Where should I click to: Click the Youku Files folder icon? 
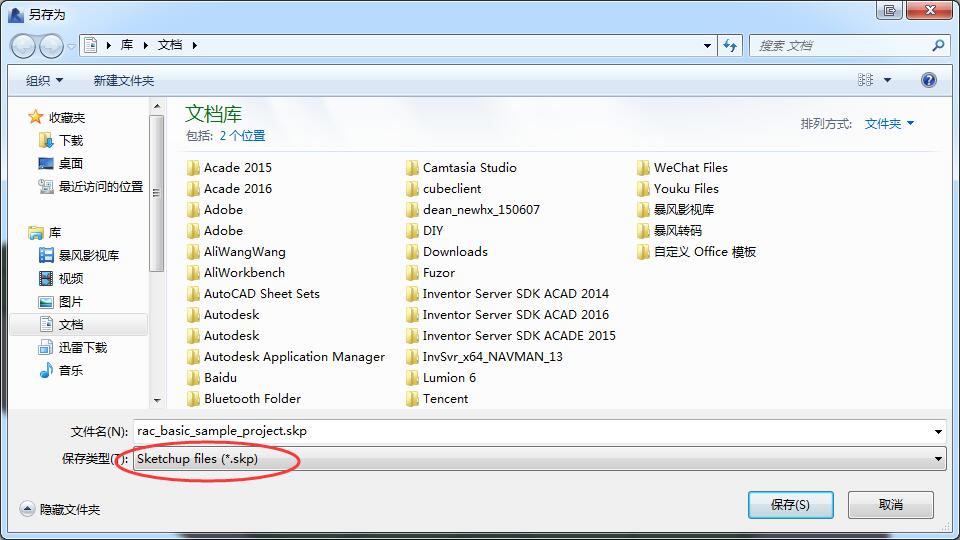tap(643, 189)
